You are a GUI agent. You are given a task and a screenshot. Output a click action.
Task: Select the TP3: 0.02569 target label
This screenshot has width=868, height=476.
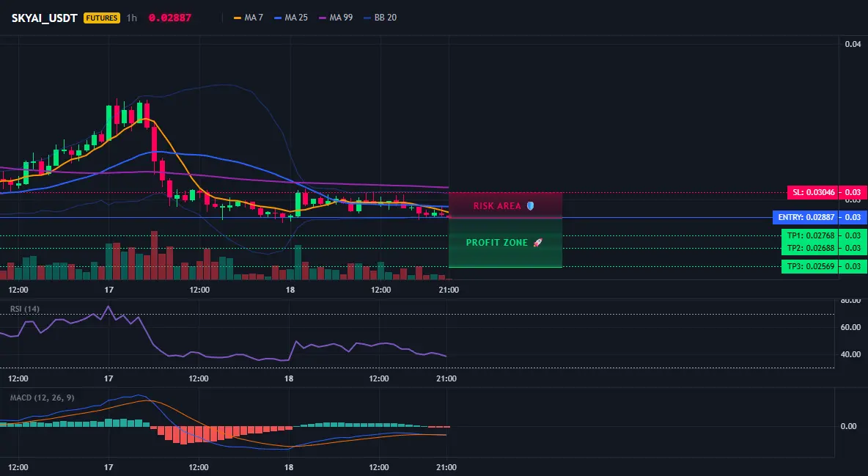point(810,266)
